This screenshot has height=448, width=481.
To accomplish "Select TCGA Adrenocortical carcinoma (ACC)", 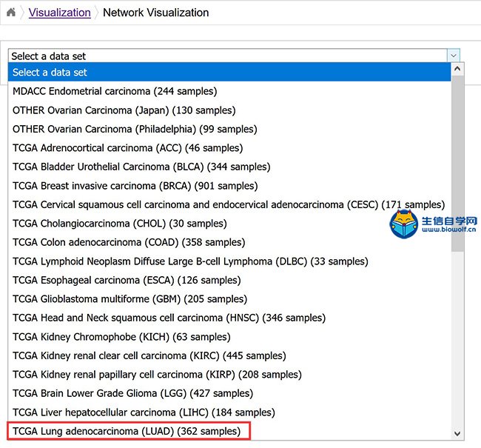I will click(x=229, y=148).
